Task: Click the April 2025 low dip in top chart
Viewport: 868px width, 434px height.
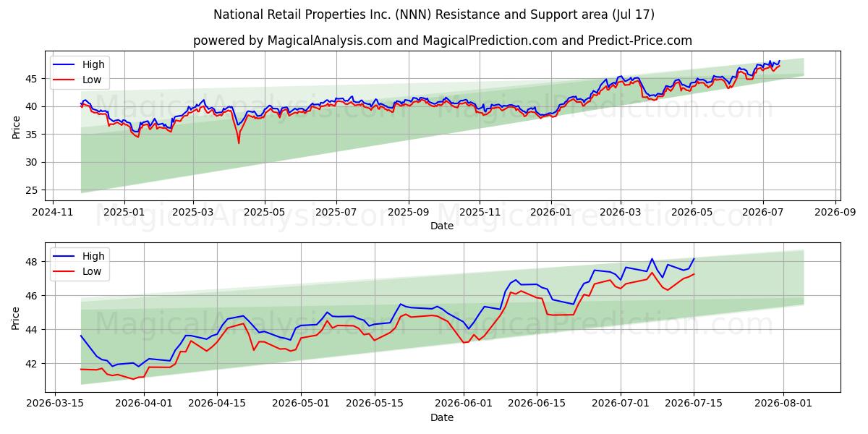Action: pos(239,142)
